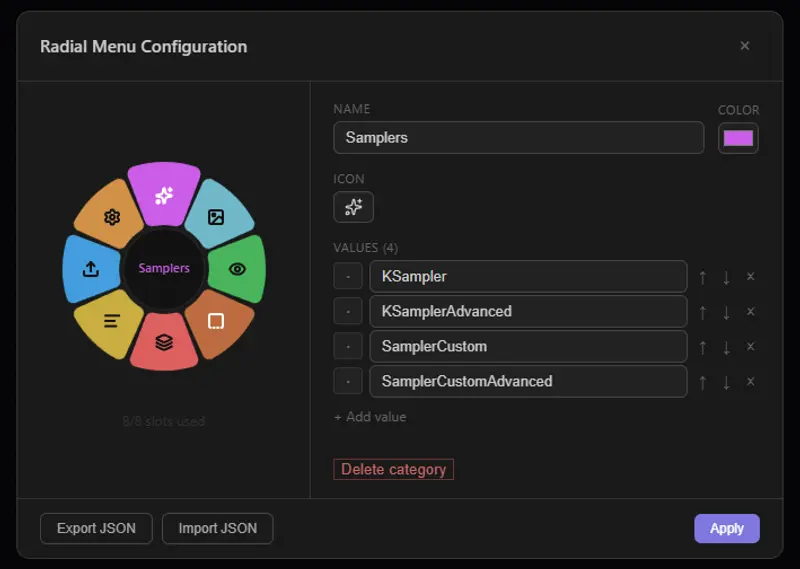
Task: Click the Add value link
Action: pyautogui.click(x=370, y=417)
